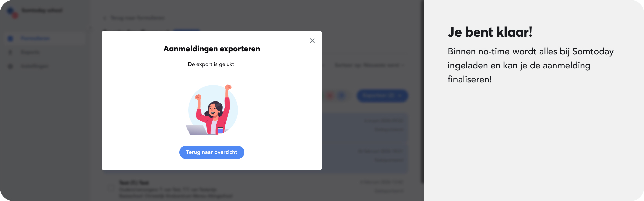Screen dimensions: 644x201
Task: Click the Formulieren sidebar icon
Action: [x=10, y=39]
